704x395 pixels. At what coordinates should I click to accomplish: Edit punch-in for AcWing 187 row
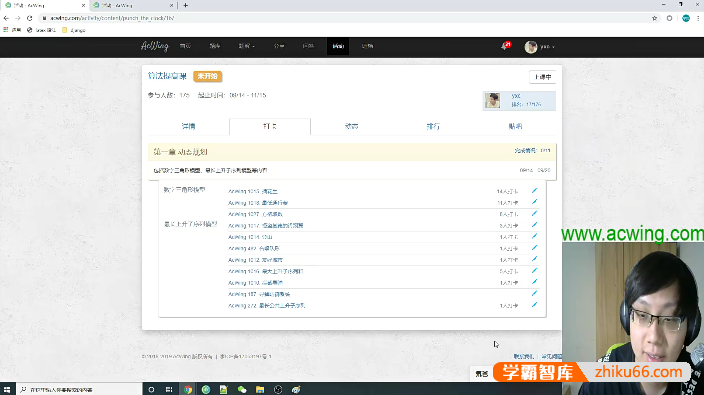[x=534, y=294]
